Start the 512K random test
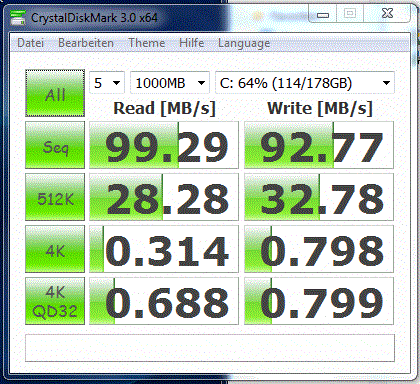 click(55, 197)
